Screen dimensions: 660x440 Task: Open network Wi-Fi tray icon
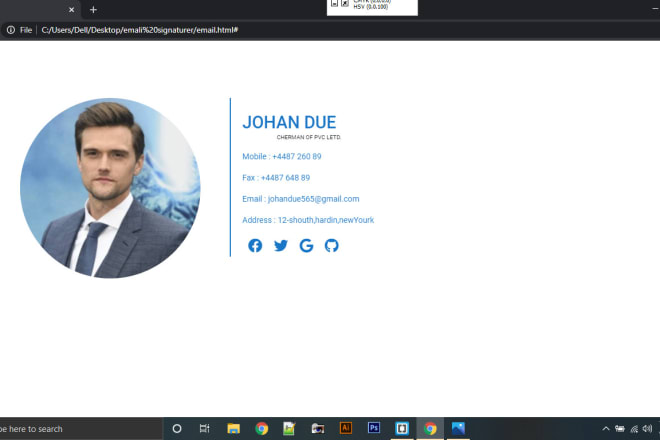[x=634, y=429]
